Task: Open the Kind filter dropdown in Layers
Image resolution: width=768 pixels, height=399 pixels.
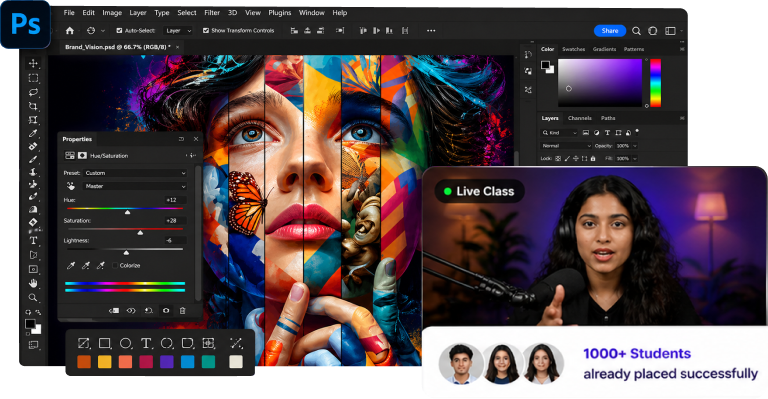Action: (560, 133)
